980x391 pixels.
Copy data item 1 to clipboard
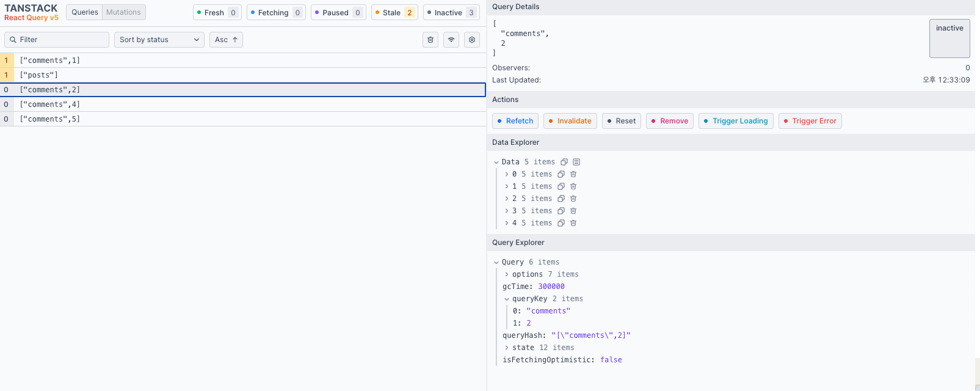[561, 186]
